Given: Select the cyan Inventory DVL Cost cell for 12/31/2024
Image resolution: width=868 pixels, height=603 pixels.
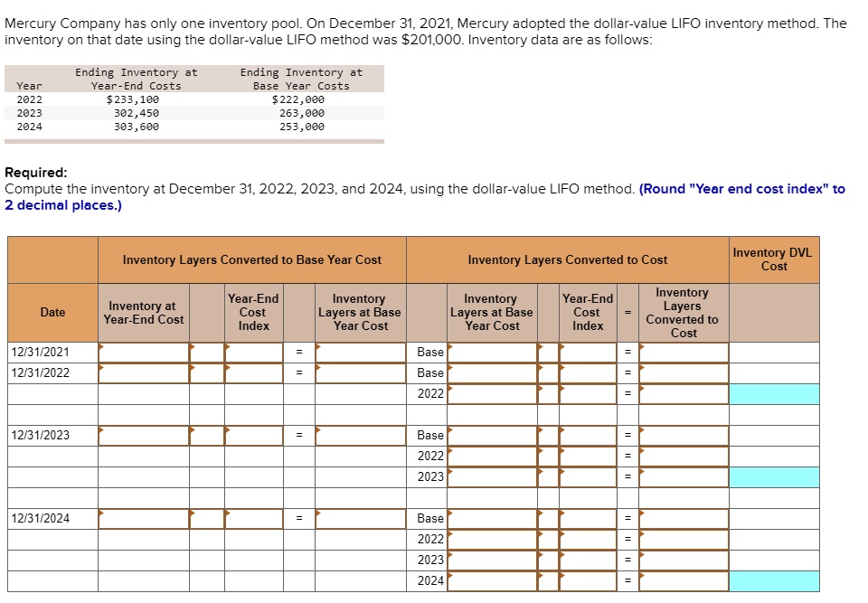Looking at the screenshot, I should pos(775,580).
